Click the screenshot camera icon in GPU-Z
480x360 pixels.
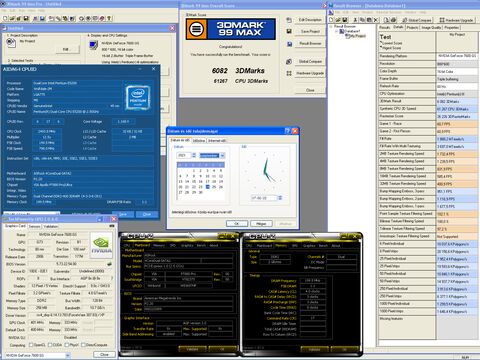click(112, 226)
